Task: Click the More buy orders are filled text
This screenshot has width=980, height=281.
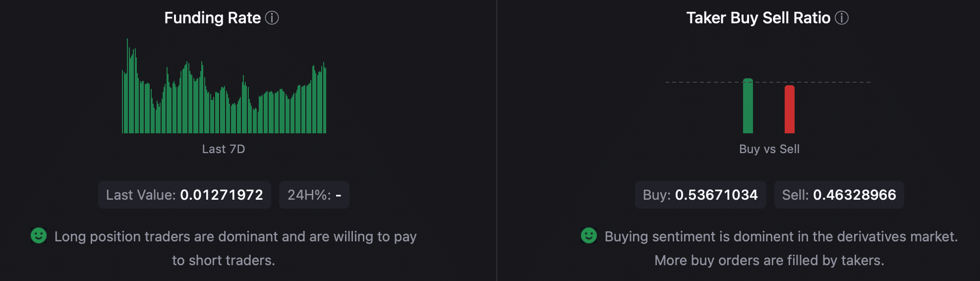Action: [x=769, y=260]
